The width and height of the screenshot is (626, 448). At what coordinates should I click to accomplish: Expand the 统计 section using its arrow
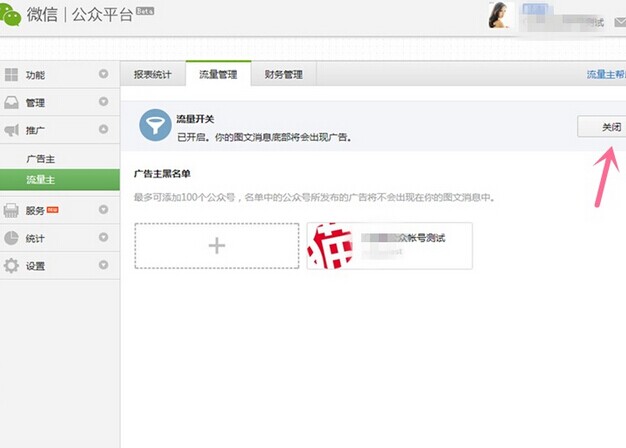104,238
